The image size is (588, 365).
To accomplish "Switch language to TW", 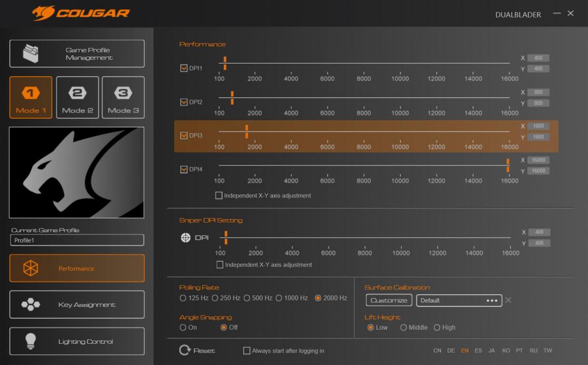I will coord(548,351).
